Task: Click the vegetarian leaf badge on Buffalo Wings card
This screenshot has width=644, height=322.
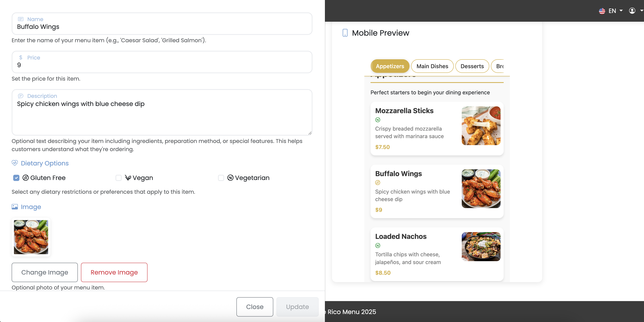Action: [x=378, y=183]
